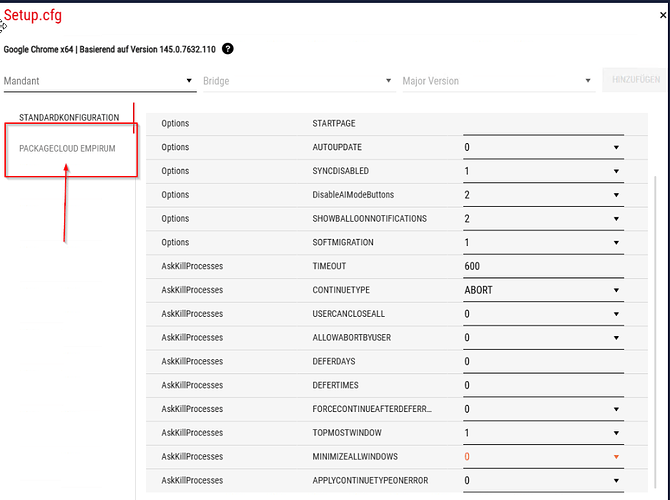Screen dimensions: 670x500
Task: Click the TIMEOUT input field showing 600
Action: pyautogui.click(x=542, y=267)
